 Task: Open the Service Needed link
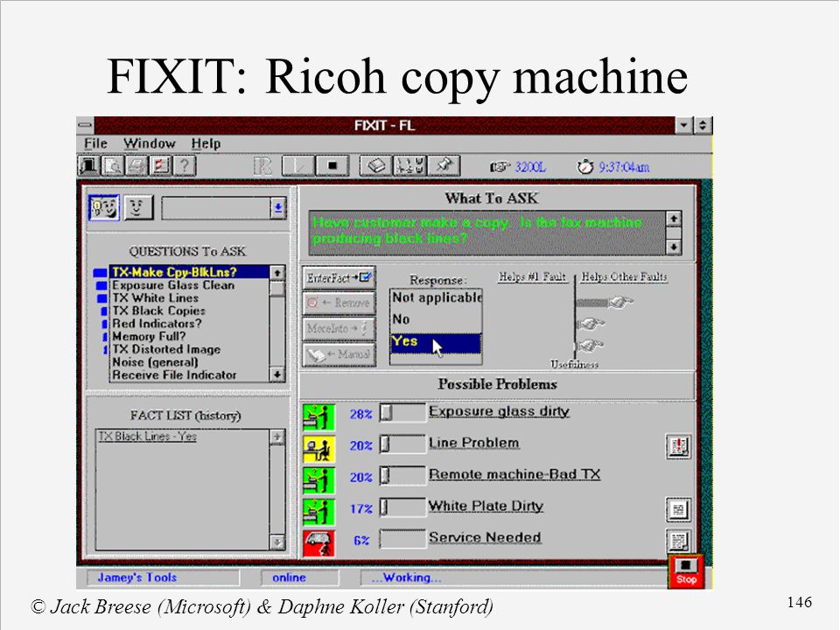click(485, 537)
